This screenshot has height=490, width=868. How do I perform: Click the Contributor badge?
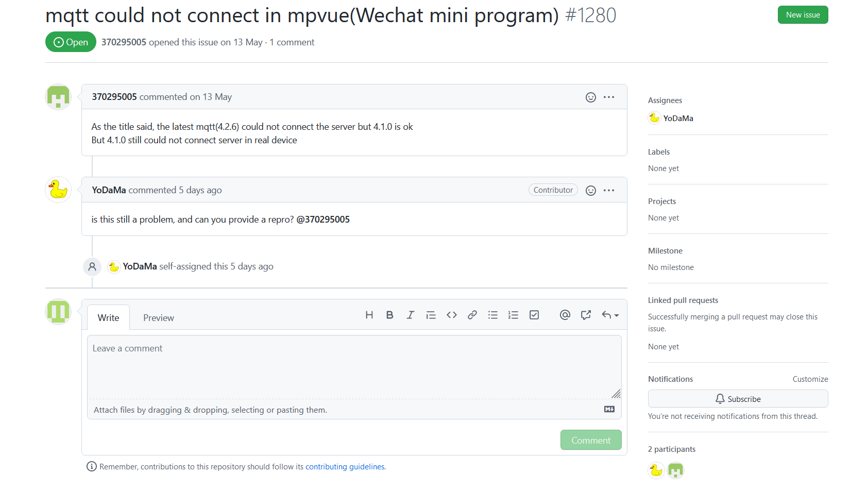pos(553,190)
